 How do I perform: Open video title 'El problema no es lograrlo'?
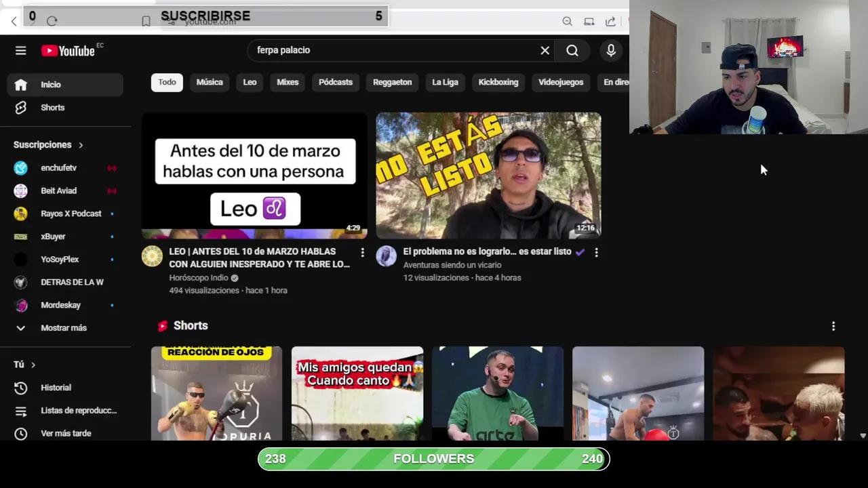pyautogui.click(x=487, y=251)
